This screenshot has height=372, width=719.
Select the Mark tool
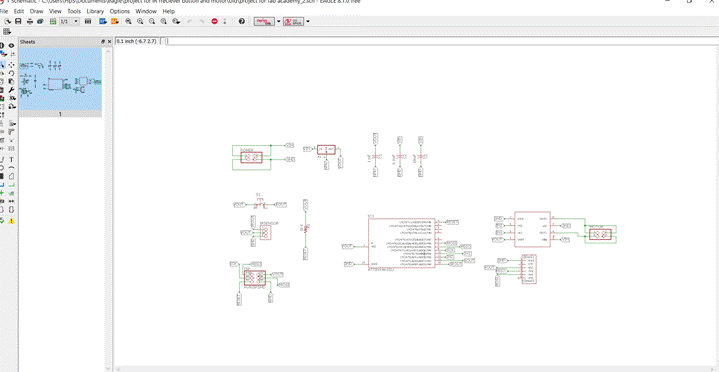(12, 54)
